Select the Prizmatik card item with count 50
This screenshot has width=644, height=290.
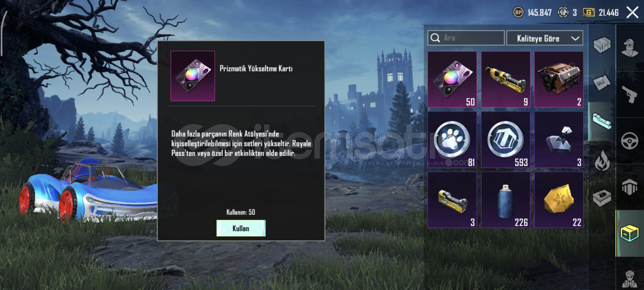click(x=452, y=79)
